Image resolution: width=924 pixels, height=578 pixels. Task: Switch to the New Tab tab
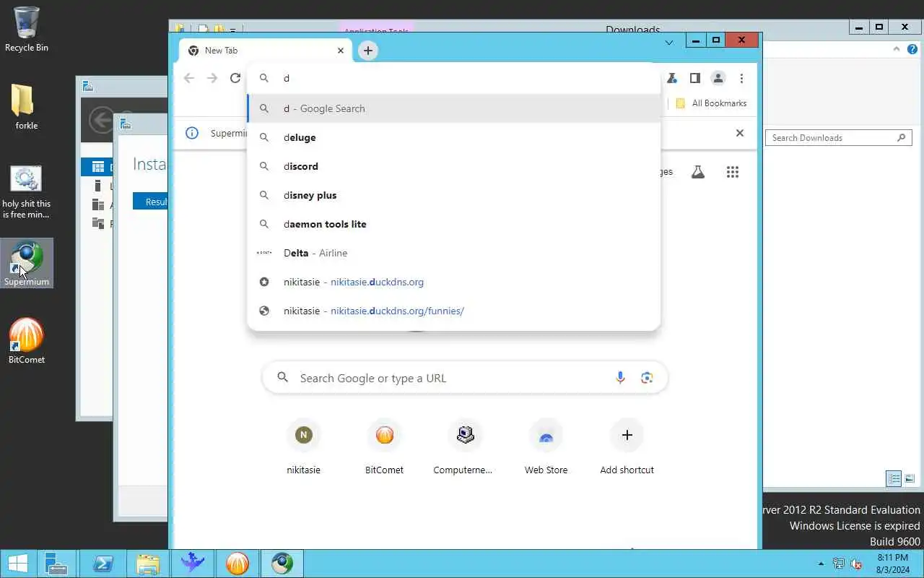[265, 51]
